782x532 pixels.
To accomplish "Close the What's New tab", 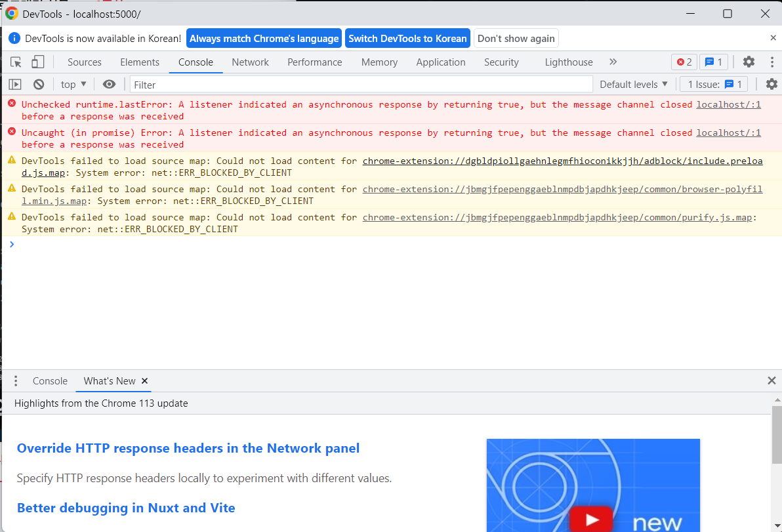I will coord(144,381).
